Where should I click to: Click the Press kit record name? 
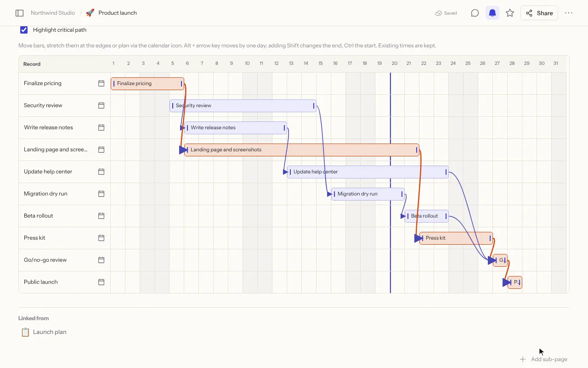coord(34,238)
